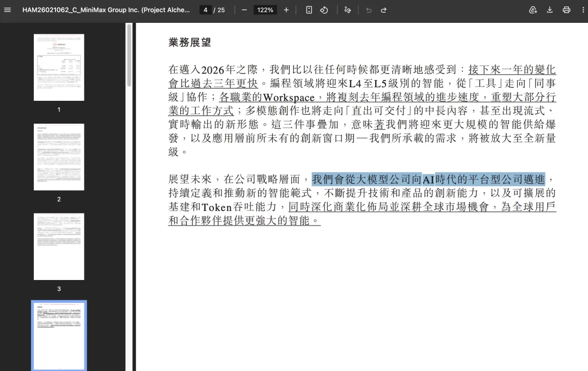588x371 pixels.
Task: Select the page 3 thumbnail
Action: click(x=59, y=246)
